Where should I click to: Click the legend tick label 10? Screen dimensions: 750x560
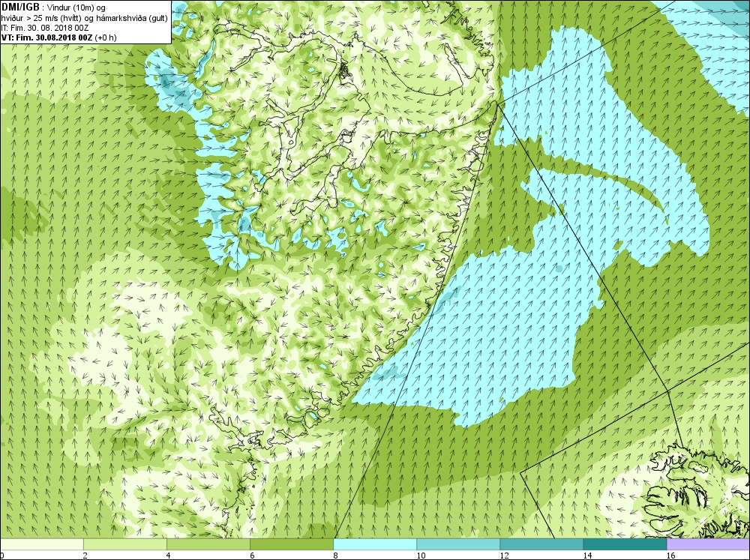[x=421, y=556]
